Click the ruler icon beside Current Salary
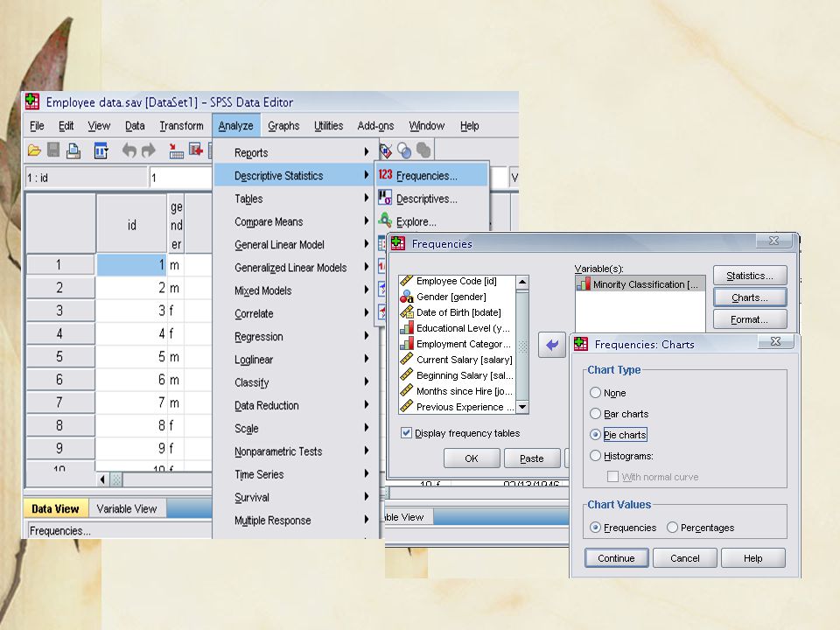Image resolution: width=840 pixels, height=630 pixels. [x=407, y=359]
